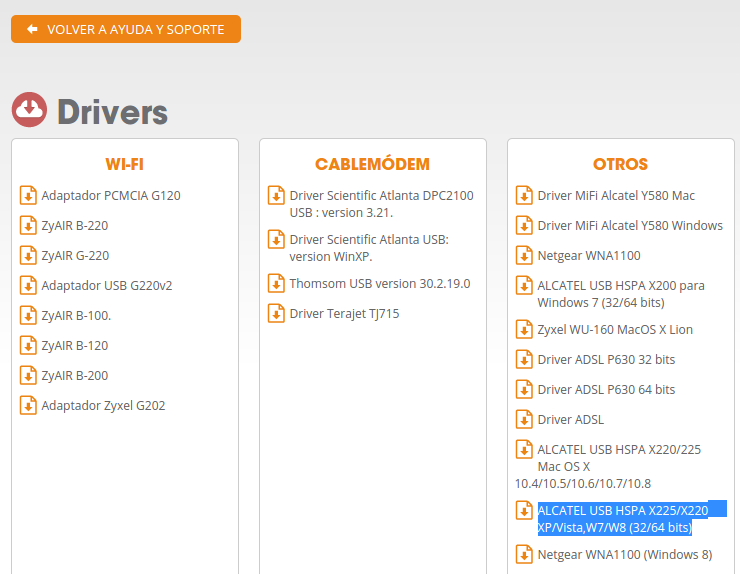
Task: Click the WI-FI column heading
Action: (x=125, y=164)
